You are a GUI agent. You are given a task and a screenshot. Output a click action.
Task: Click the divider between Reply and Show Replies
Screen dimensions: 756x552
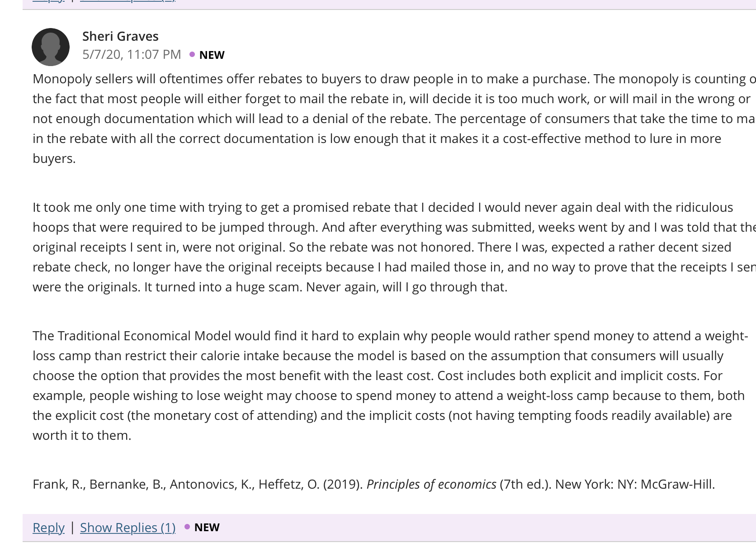[72, 528]
